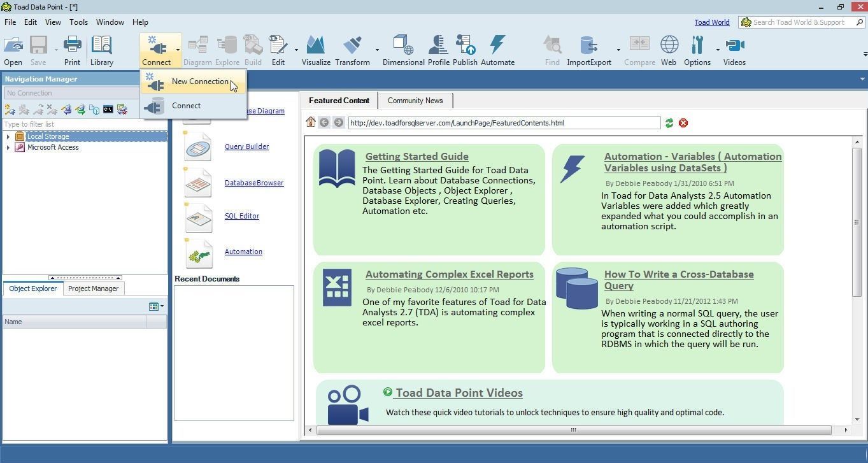Open the DatabaseBrowser link
The width and height of the screenshot is (868, 463).
click(x=254, y=183)
